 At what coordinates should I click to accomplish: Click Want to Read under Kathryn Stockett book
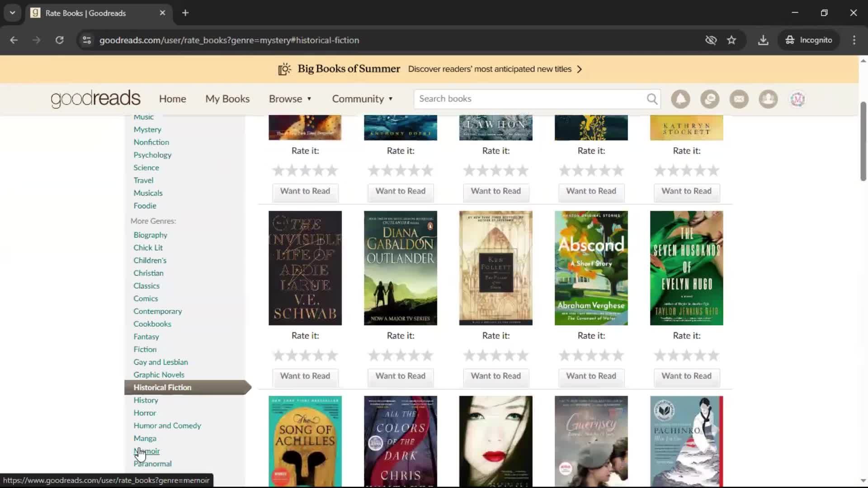coord(687,191)
